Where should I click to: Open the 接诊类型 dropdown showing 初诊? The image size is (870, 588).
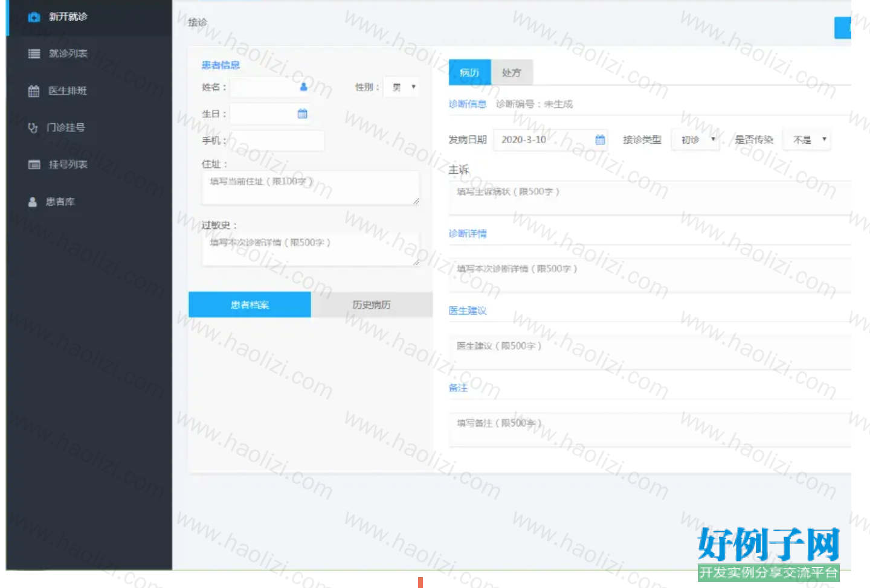694,139
